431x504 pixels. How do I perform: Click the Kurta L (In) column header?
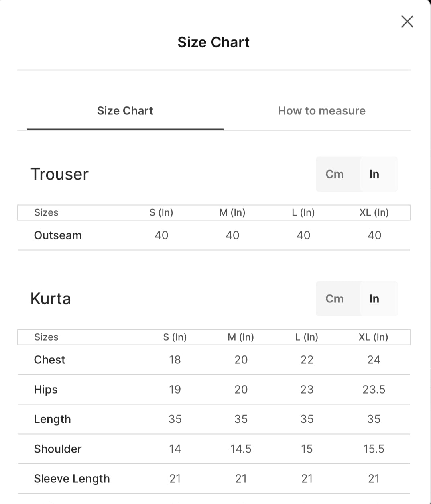tap(307, 337)
